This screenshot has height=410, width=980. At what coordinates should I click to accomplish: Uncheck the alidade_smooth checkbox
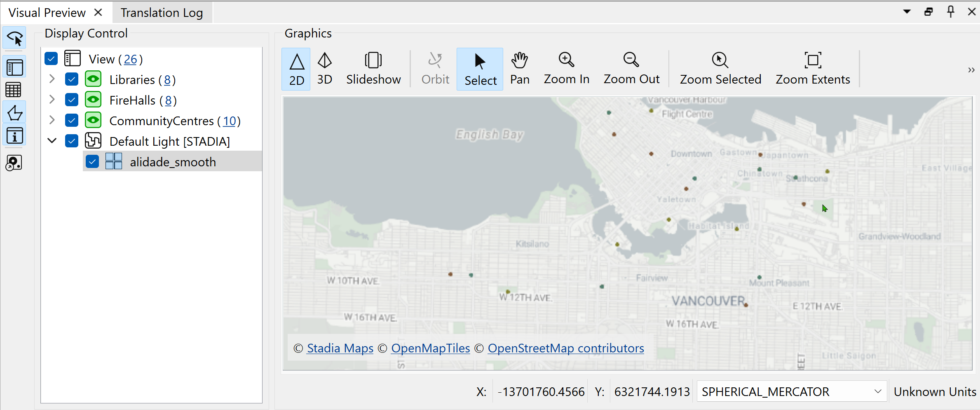(92, 161)
